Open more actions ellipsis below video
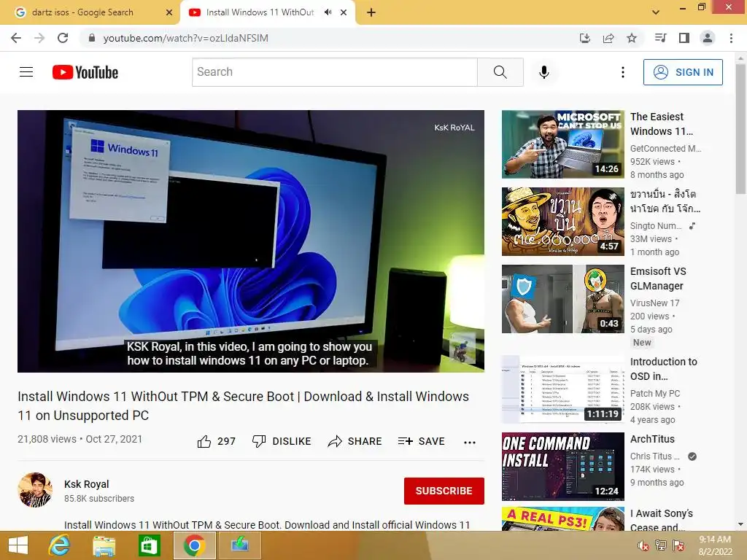The image size is (747, 560). pos(470,443)
